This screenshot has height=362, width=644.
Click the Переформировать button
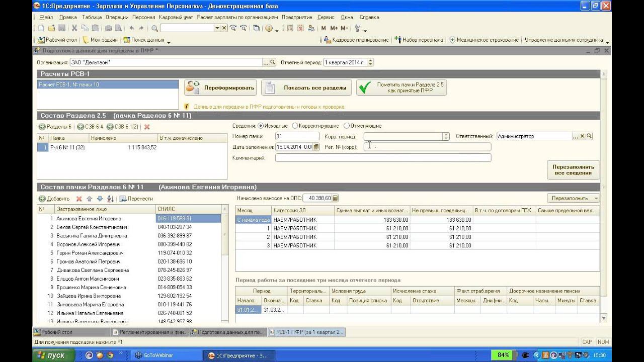(220, 87)
